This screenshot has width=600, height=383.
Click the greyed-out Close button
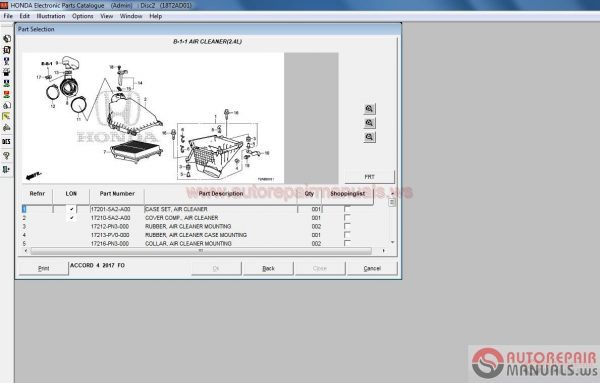[x=320, y=268]
